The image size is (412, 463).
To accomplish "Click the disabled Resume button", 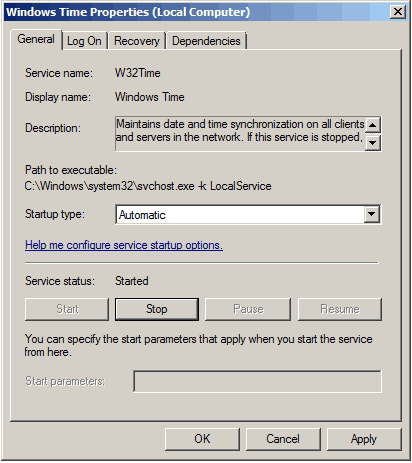I will (340, 309).
